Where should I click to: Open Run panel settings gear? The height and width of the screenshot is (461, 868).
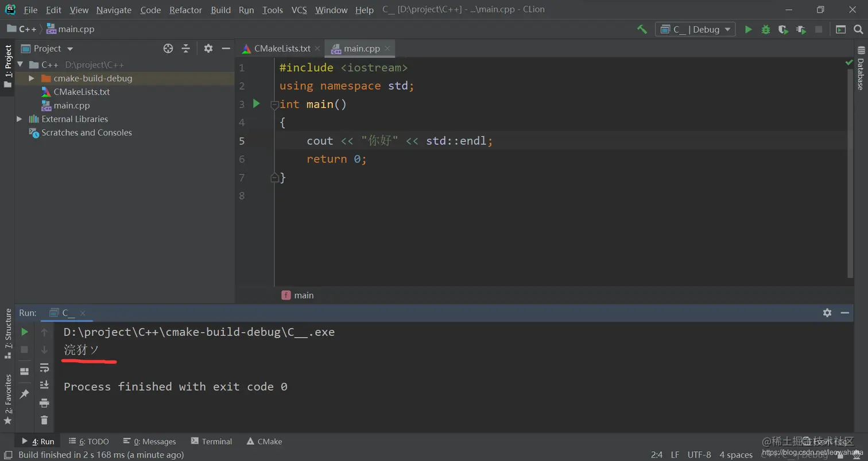tap(827, 313)
